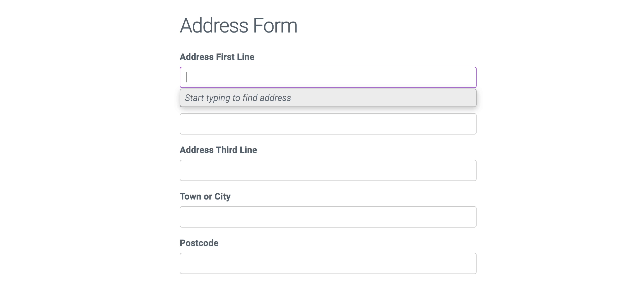Click the Postcode label text
This screenshot has width=644, height=292.
pos(199,243)
